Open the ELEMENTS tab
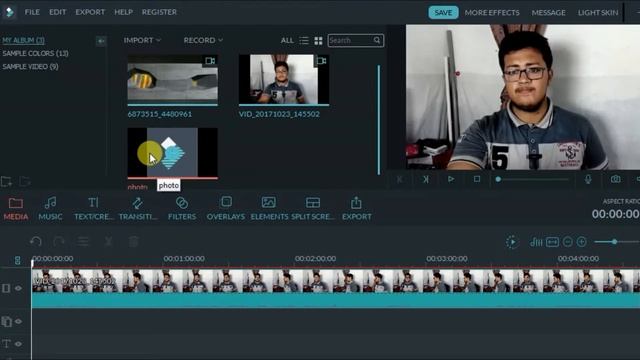The height and width of the screenshot is (360, 640). pyautogui.click(x=269, y=209)
